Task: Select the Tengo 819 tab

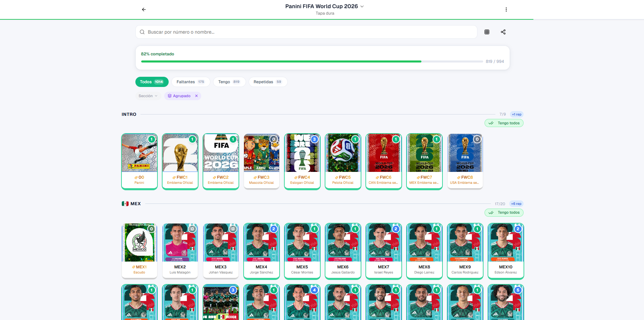Action: click(229, 82)
